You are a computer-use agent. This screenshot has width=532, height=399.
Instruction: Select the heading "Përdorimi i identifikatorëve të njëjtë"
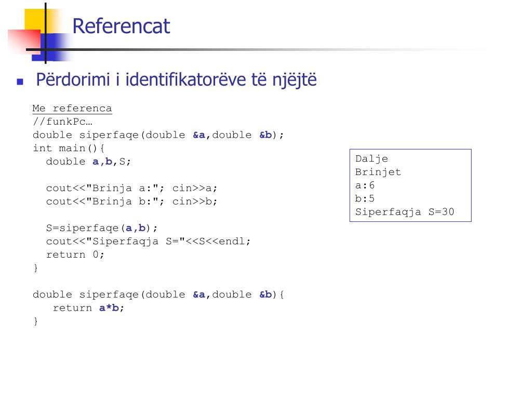coord(176,80)
